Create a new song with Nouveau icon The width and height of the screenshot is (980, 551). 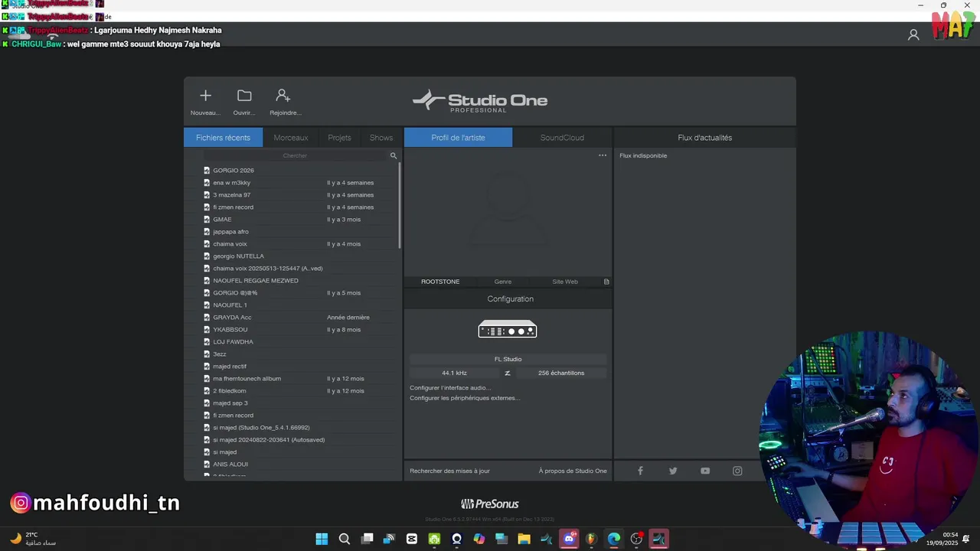pos(205,96)
